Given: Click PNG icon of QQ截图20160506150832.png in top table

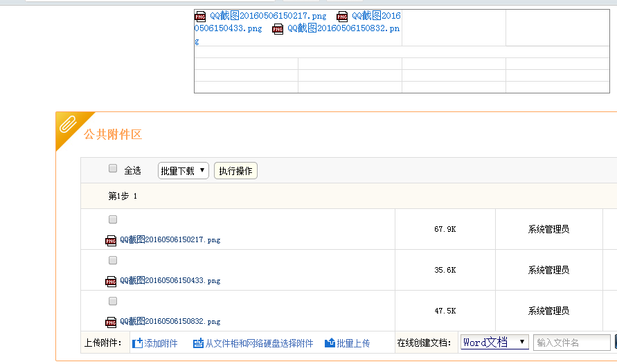Looking at the screenshot, I should click(278, 28).
